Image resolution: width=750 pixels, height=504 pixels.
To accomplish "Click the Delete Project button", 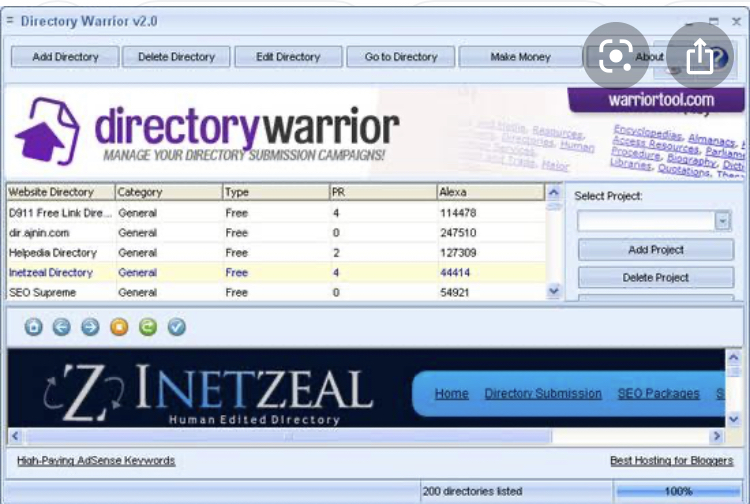I will click(656, 277).
